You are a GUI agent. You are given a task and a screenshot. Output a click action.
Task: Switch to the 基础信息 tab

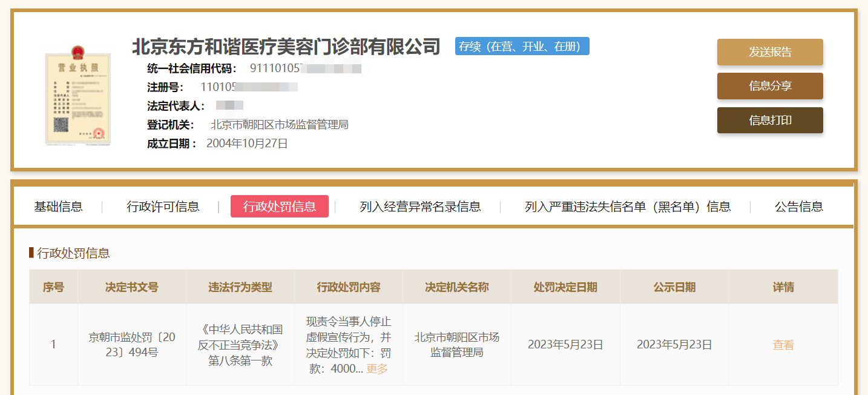point(58,207)
